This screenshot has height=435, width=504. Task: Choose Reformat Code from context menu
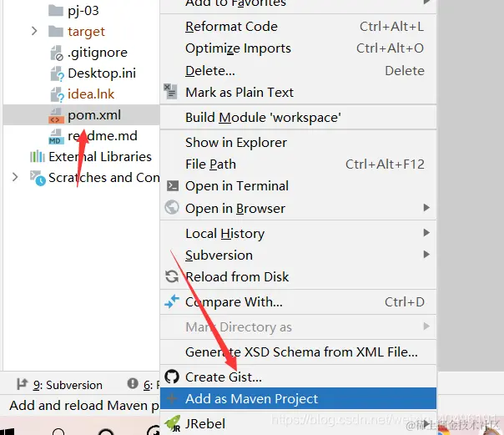coord(298,27)
